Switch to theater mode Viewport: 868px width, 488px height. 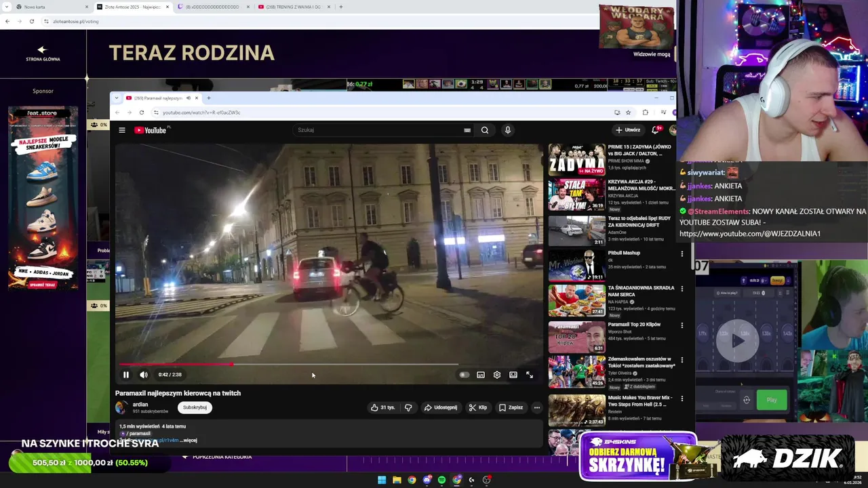(x=513, y=375)
